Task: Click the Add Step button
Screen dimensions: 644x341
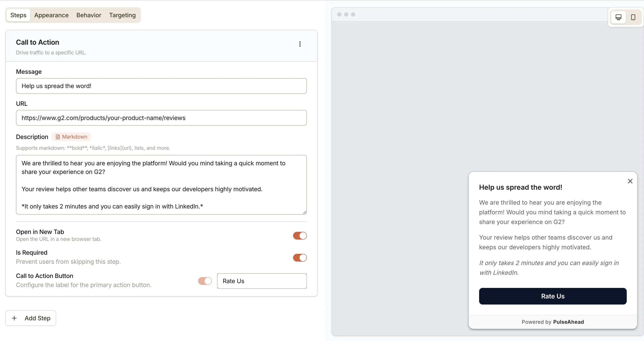Action: (x=30, y=318)
